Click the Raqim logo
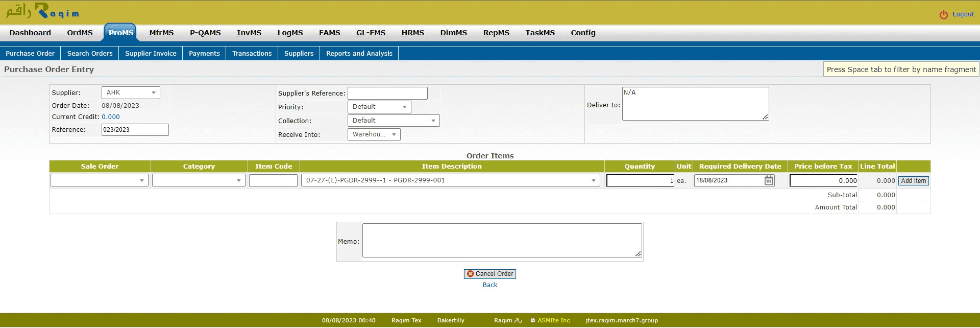Screen dimensions: 980x328 [x=42, y=11]
